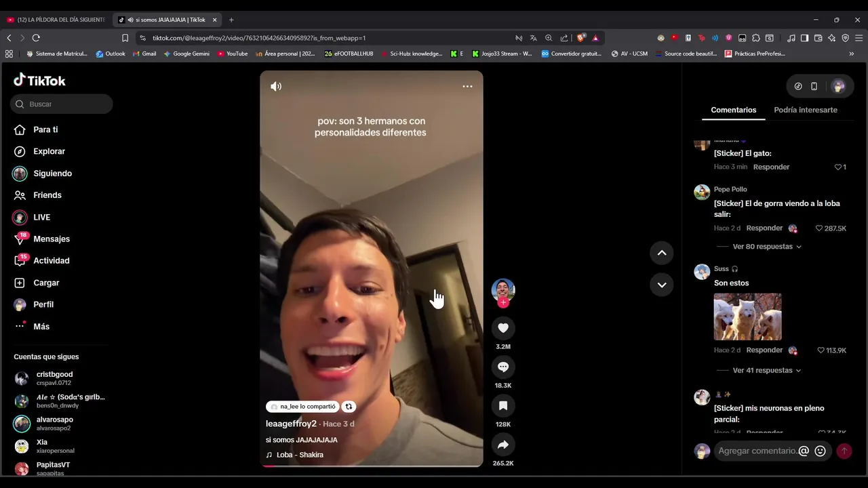Open a new browser tab with plus
The width and height of the screenshot is (868, 488).
pos(231,20)
